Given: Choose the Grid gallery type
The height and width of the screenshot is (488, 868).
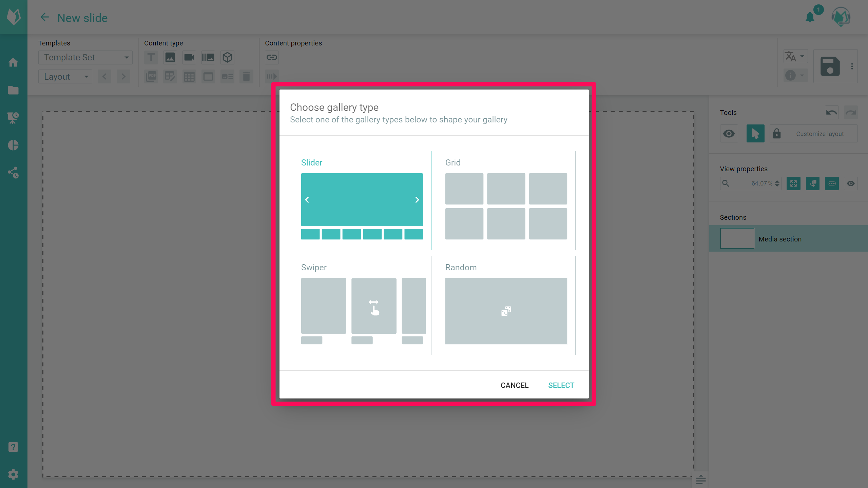Looking at the screenshot, I should (506, 200).
